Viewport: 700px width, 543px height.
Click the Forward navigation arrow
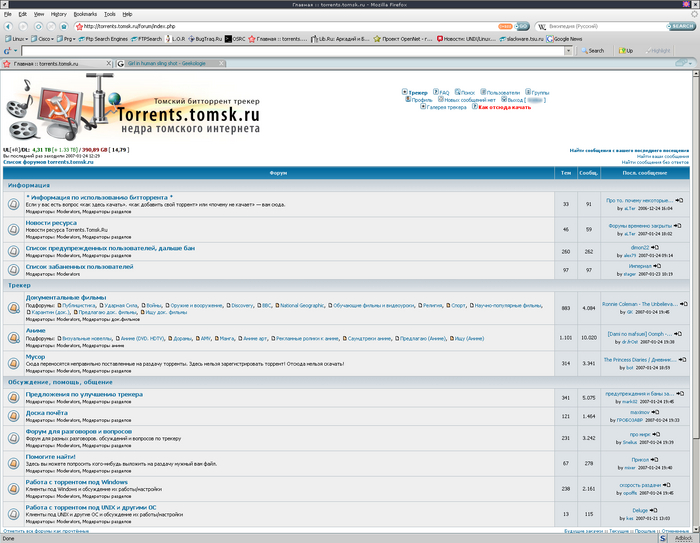pos(23,26)
